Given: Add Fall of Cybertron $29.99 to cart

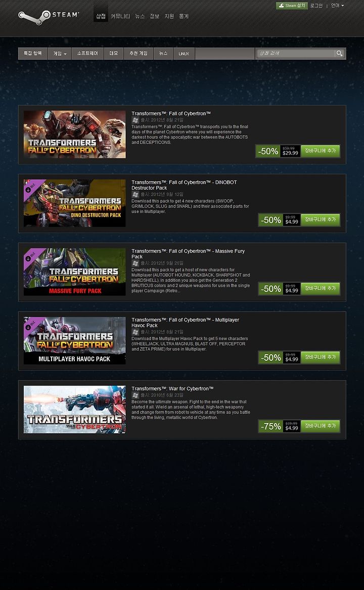Looking at the screenshot, I should pos(321,151).
